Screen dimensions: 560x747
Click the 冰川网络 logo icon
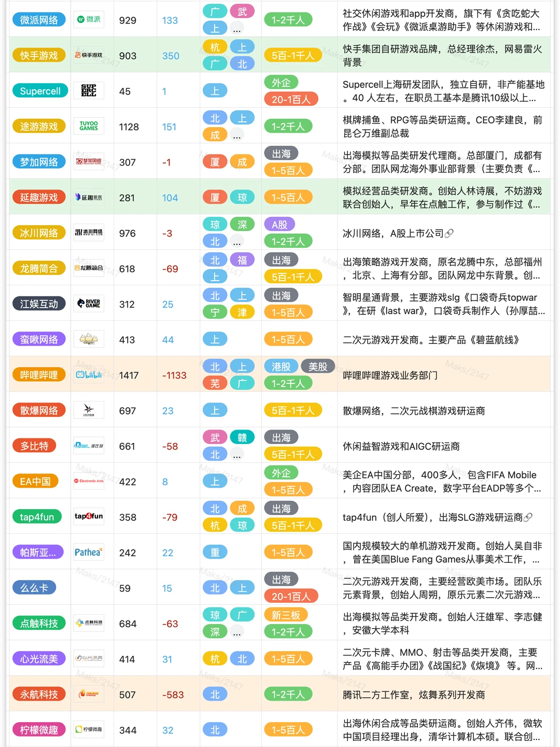pyautogui.click(x=89, y=232)
